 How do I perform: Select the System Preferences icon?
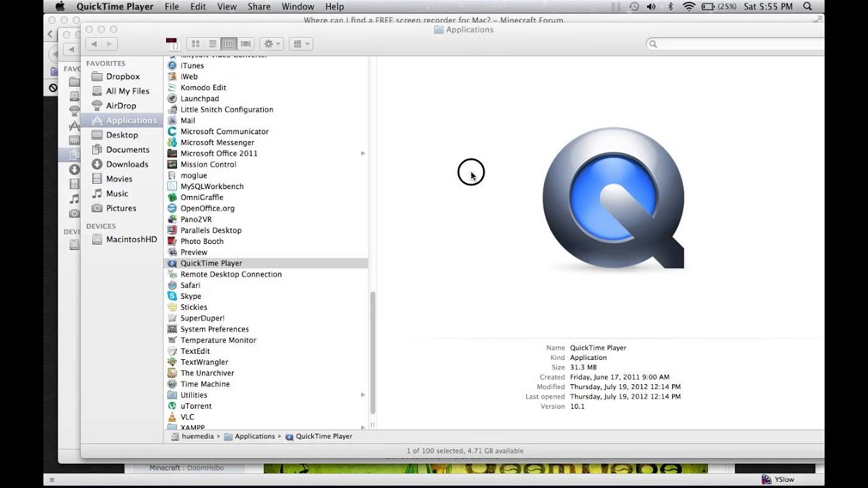point(172,329)
